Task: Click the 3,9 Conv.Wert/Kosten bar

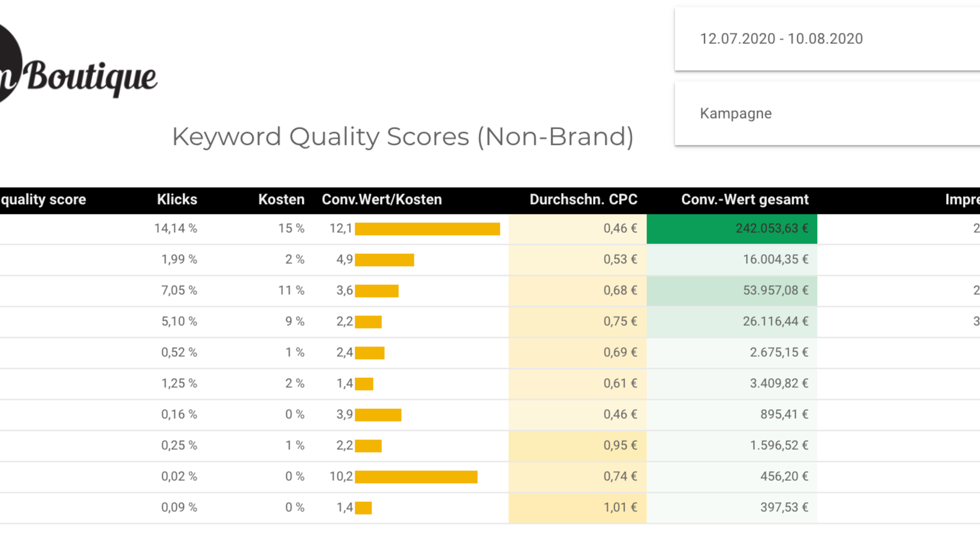Action: (x=378, y=415)
